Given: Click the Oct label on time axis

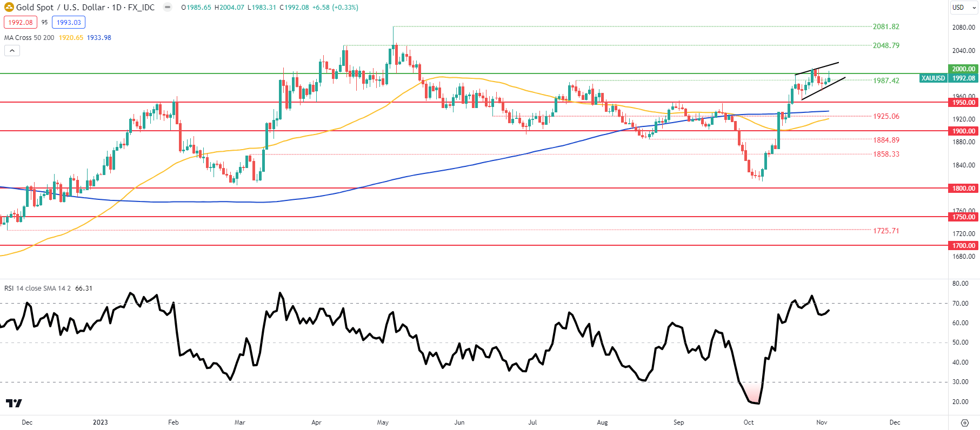Looking at the screenshot, I should tap(749, 422).
